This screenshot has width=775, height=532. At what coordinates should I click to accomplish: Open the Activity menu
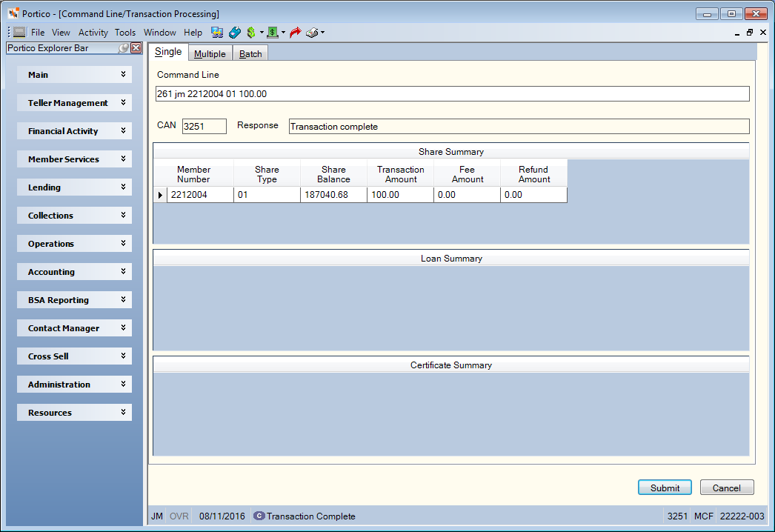(x=93, y=33)
